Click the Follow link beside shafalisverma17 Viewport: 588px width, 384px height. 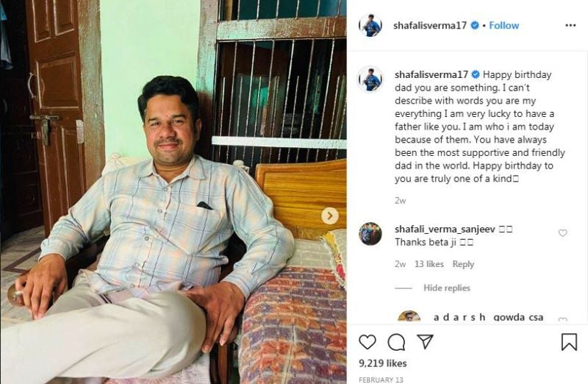pos(503,25)
